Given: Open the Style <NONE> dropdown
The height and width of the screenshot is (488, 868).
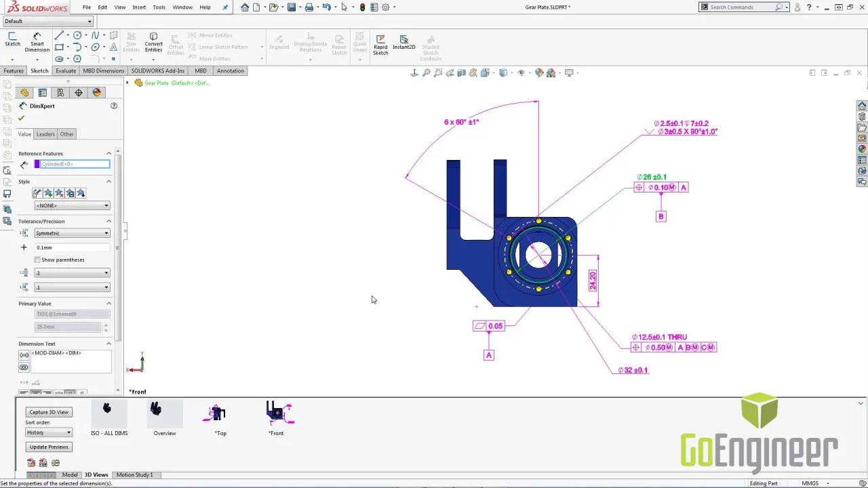Looking at the screenshot, I should tap(72, 205).
